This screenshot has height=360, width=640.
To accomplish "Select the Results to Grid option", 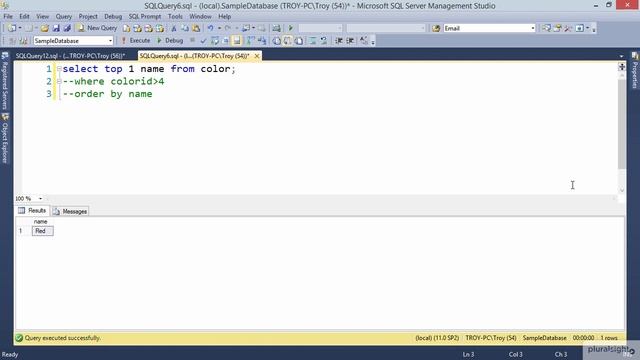I will click(288, 41).
